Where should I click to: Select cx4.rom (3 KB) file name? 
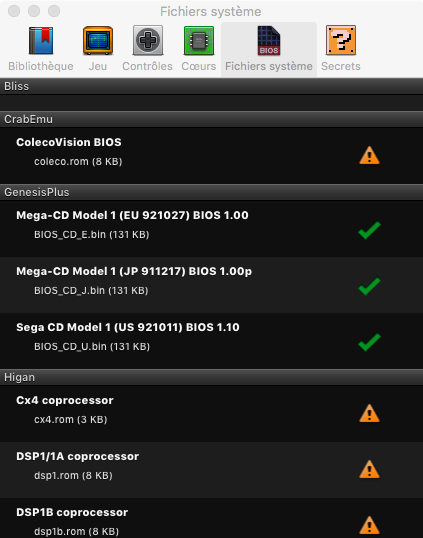pos(71,420)
